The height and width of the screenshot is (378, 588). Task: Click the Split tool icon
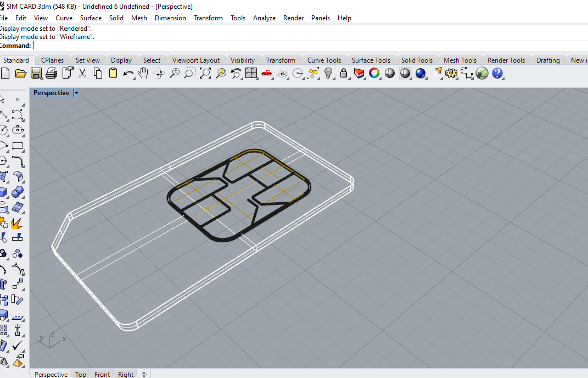(18, 237)
